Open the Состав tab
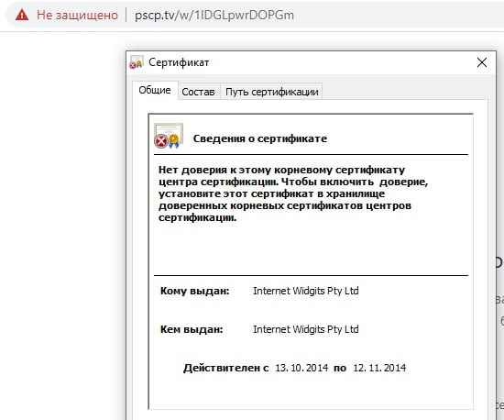Viewport: 504px width, 420px height. 198,92
